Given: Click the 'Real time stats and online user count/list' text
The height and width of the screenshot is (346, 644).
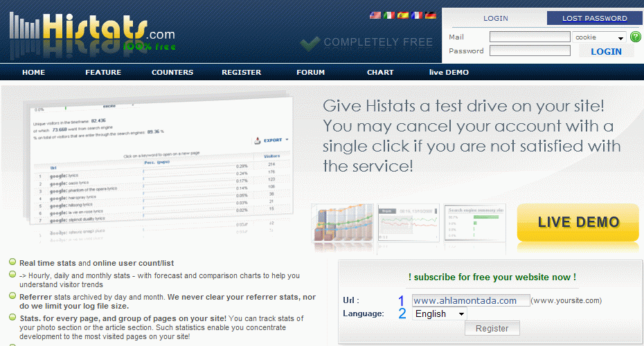Looking at the screenshot, I should click(x=96, y=263).
